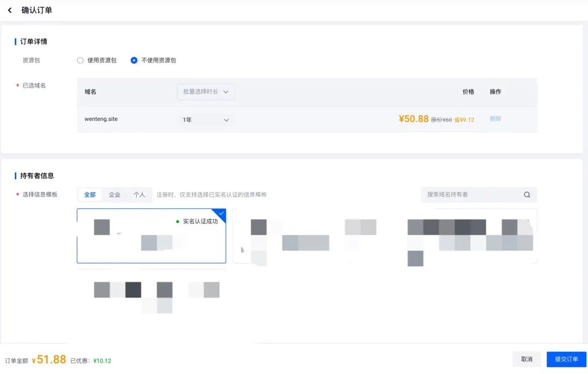This screenshot has width=588, height=374.
Task: Click the search magnifier icon for domain holders
Action: [x=526, y=194]
